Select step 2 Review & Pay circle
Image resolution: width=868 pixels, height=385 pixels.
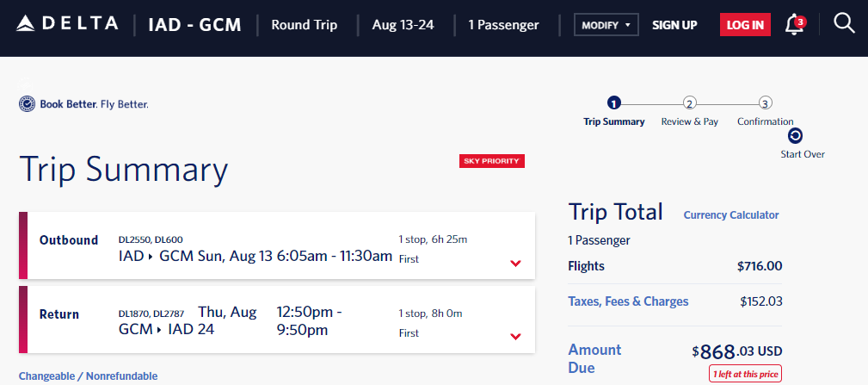coord(689,103)
